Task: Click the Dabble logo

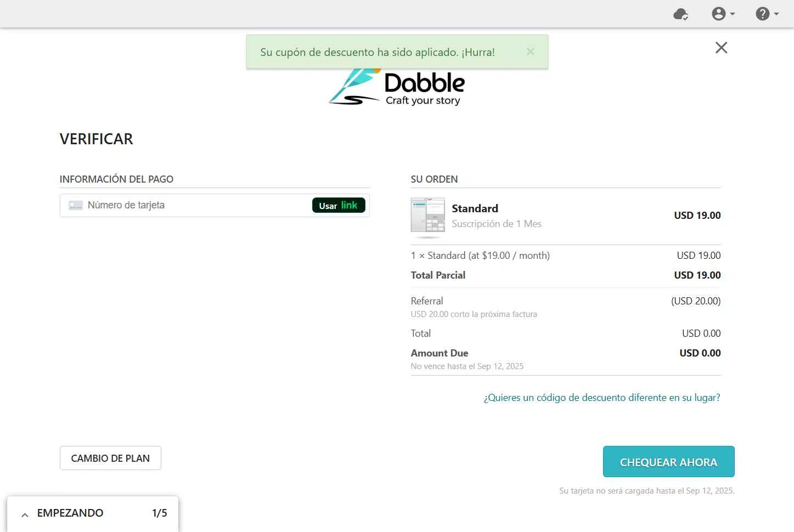Action: point(397,86)
